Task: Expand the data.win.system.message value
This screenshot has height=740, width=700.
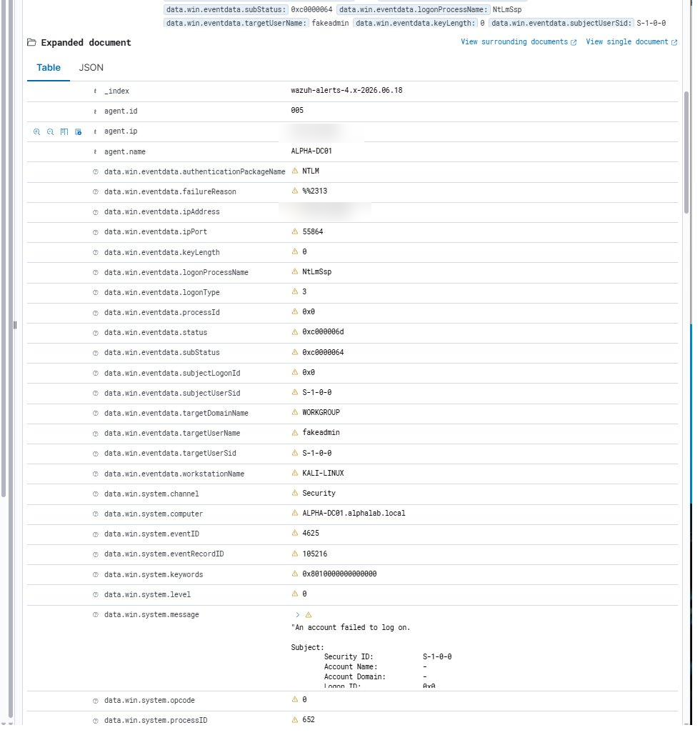Action: click(297, 615)
